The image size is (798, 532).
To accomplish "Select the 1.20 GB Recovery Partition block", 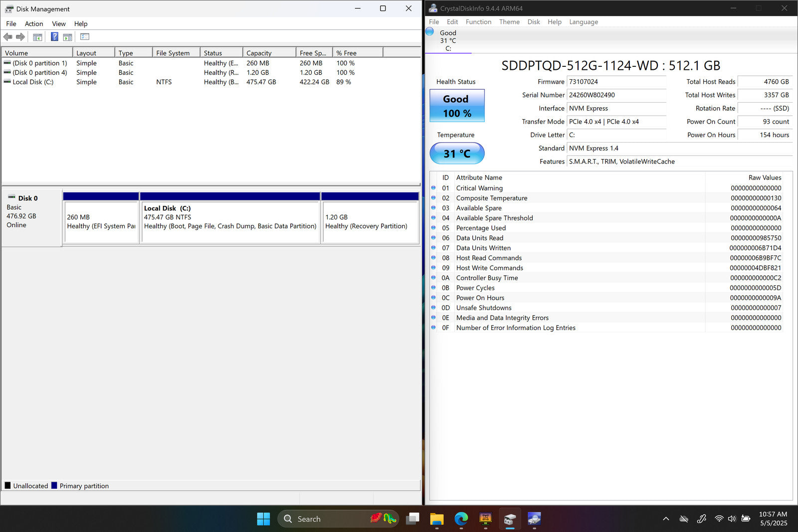I will point(370,218).
